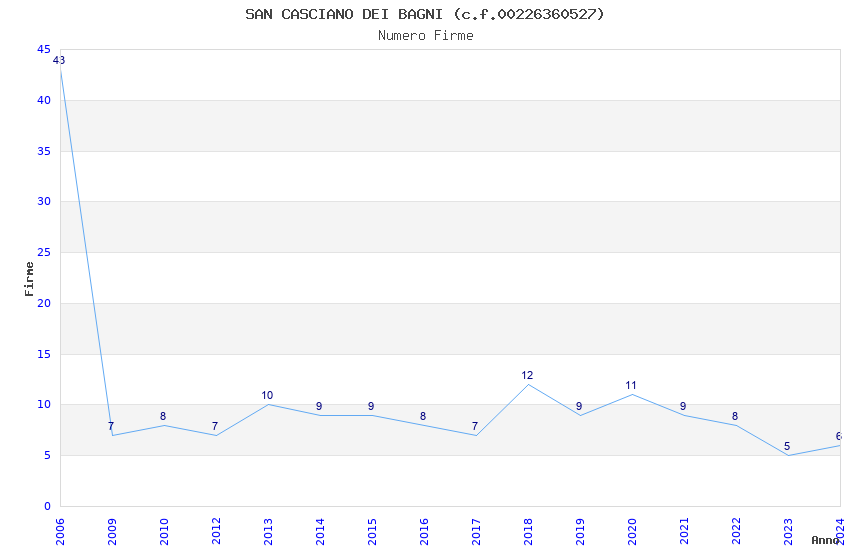
Task: Click the data value 43 for 2006
Action: pyautogui.click(x=59, y=60)
